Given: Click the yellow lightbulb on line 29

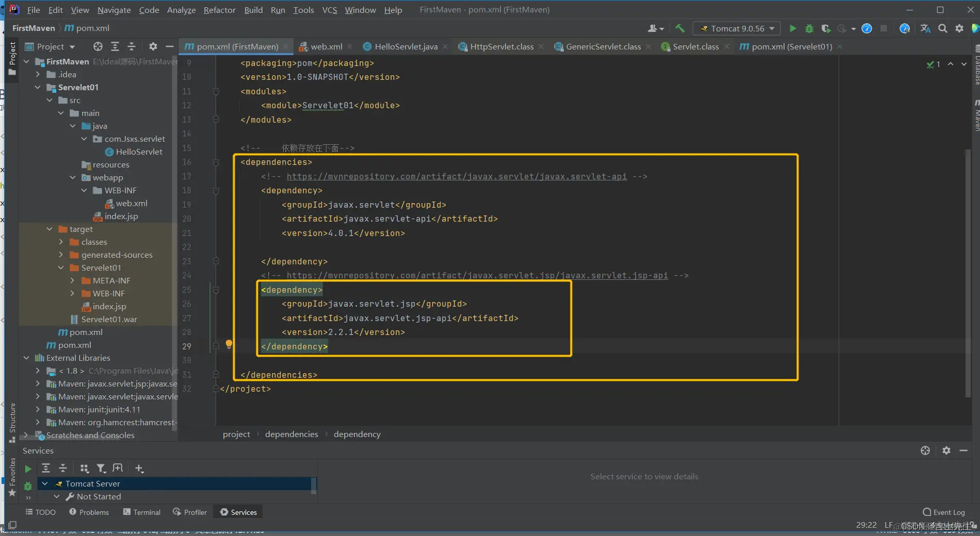Looking at the screenshot, I should [x=229, y=344].
